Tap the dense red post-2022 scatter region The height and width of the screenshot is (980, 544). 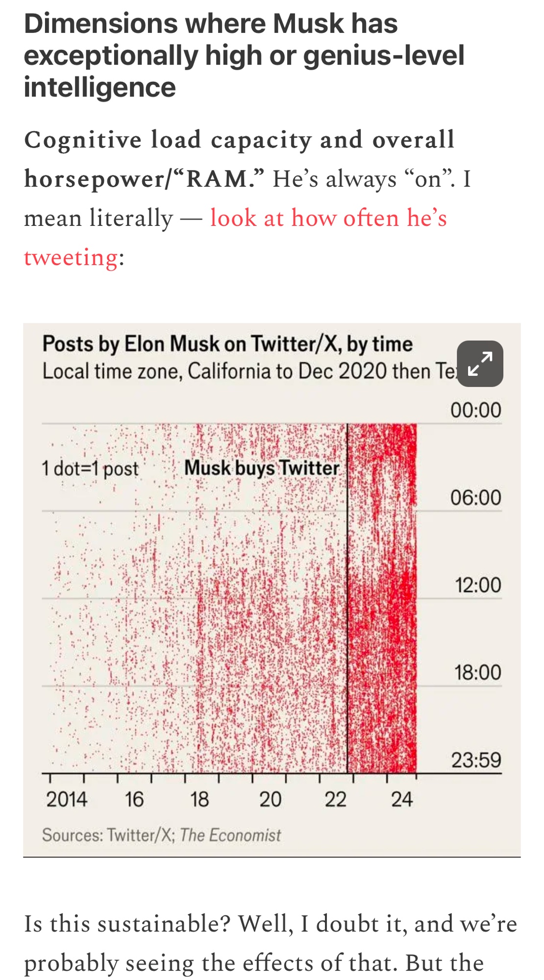[x=382, y=612]
